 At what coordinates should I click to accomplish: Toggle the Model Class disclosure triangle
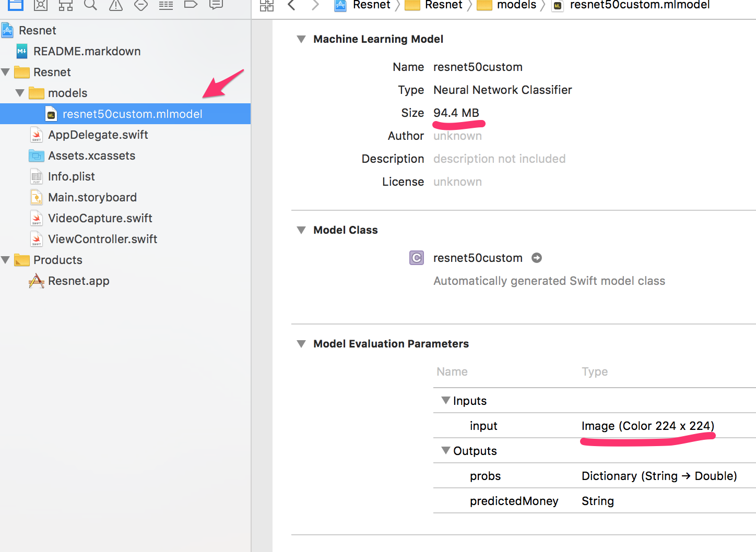(301, 230)
